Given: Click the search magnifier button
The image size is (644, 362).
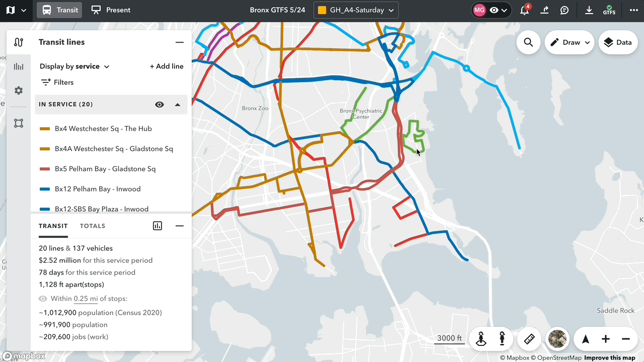Looking at the screenshot, I should [528, 42].
